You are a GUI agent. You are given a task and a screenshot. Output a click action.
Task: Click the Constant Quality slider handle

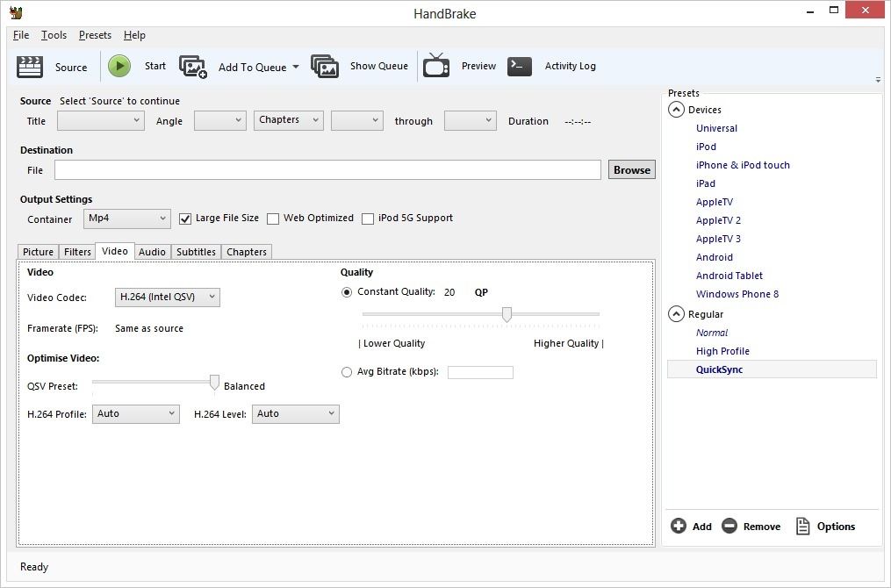(x=507, y=314)
